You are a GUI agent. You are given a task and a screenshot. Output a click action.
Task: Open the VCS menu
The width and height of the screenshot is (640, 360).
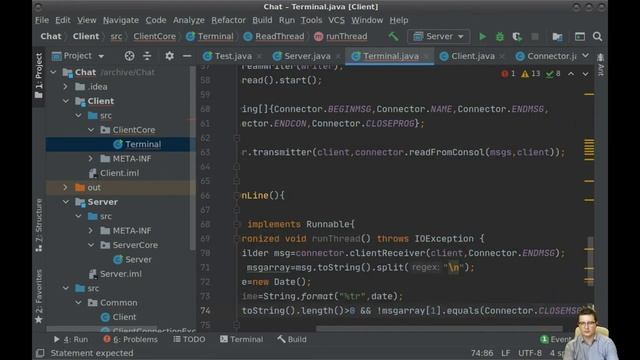coord(336,20)
